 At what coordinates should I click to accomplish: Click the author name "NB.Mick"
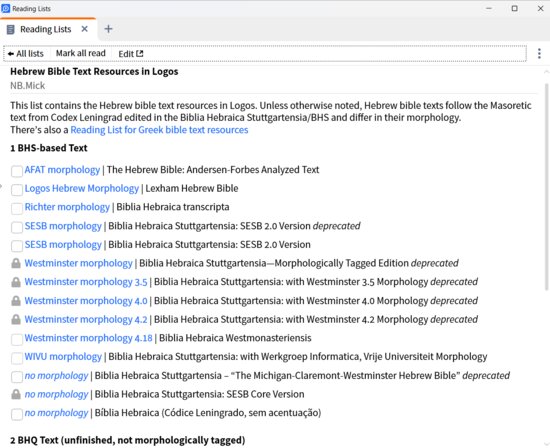click(27, 86)
